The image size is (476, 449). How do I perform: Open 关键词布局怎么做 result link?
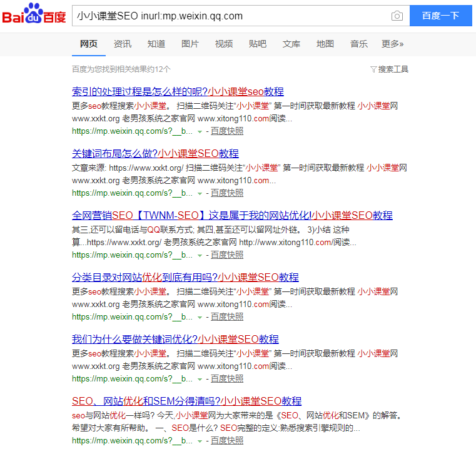point(155,153)
